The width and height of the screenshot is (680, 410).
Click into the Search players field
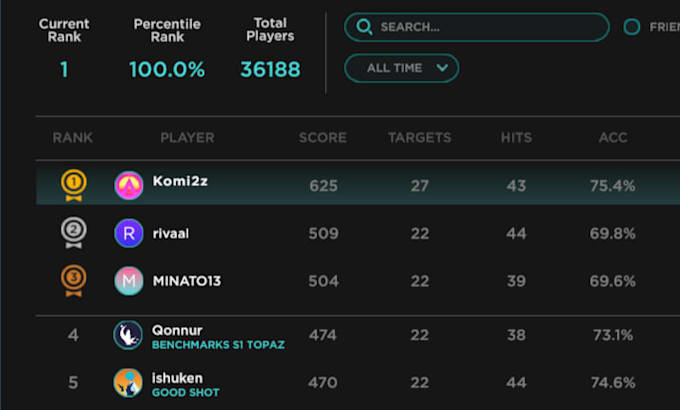pos(487,27)
